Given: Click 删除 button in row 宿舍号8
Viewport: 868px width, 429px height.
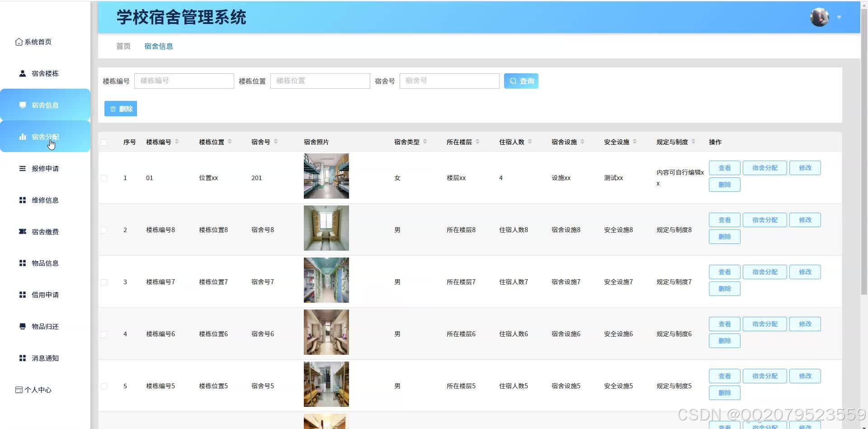Looking at the screenshot, I should coord(725,237).
